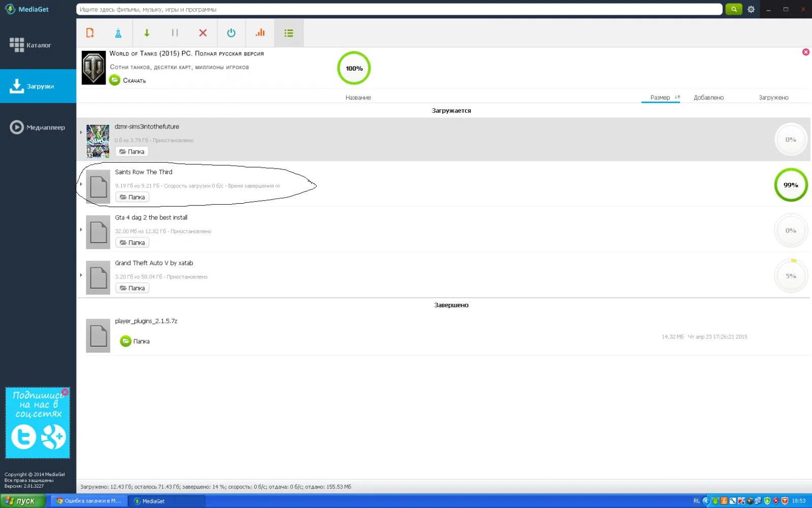Viewport: 812px width, 508px height.
Task: Click the World of Tanks thumbnail
Action: pyautogui.click(x=94, y=68)
